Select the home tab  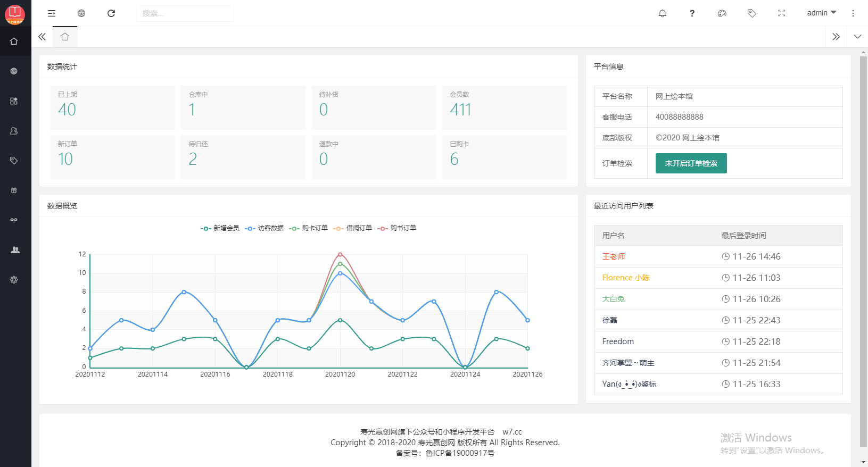click(x=65, y=37)
